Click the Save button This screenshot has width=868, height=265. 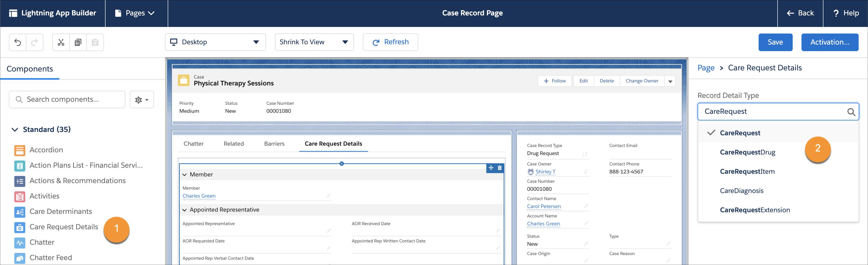click(x=775, y=42)
